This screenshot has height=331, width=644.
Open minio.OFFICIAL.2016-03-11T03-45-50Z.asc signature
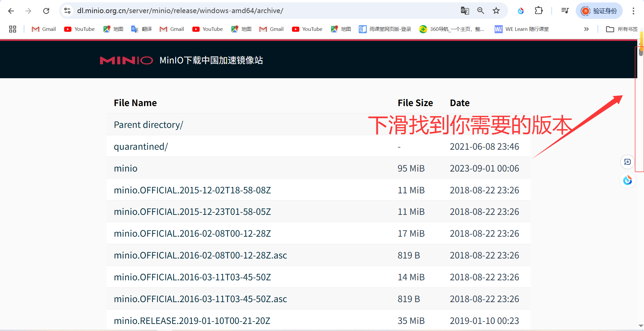(x=200, y=299)
